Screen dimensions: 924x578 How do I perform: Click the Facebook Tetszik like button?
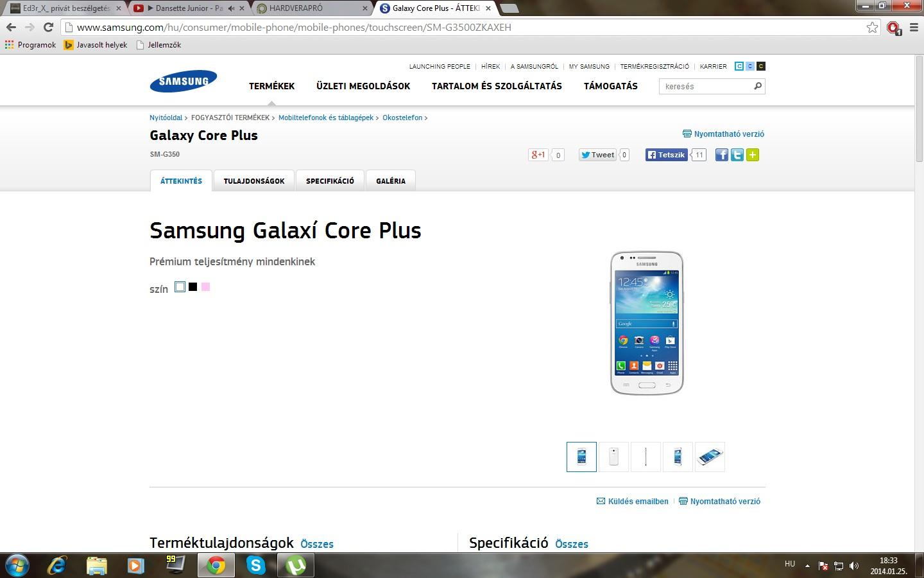(666, 155)
